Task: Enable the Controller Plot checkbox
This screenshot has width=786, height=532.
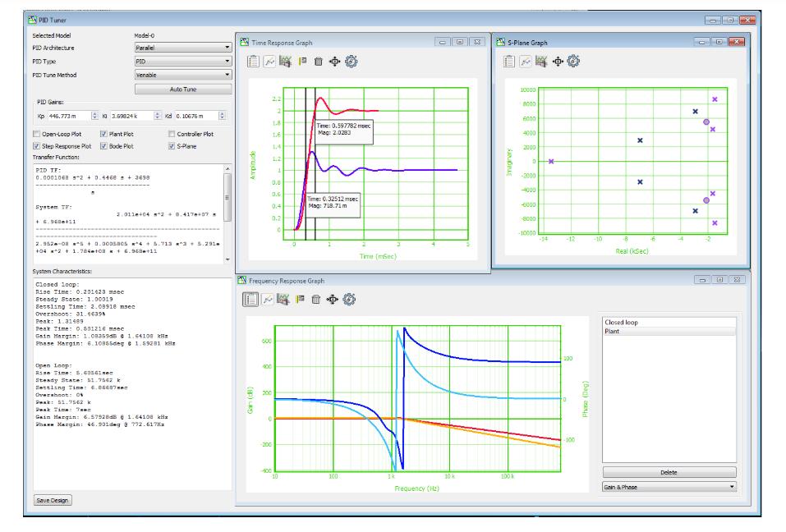Action: [172, 134]
